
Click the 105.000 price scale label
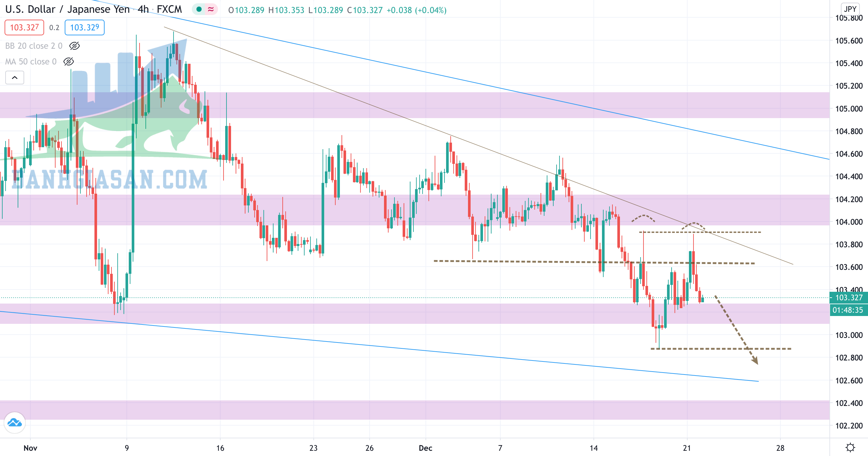849,109
